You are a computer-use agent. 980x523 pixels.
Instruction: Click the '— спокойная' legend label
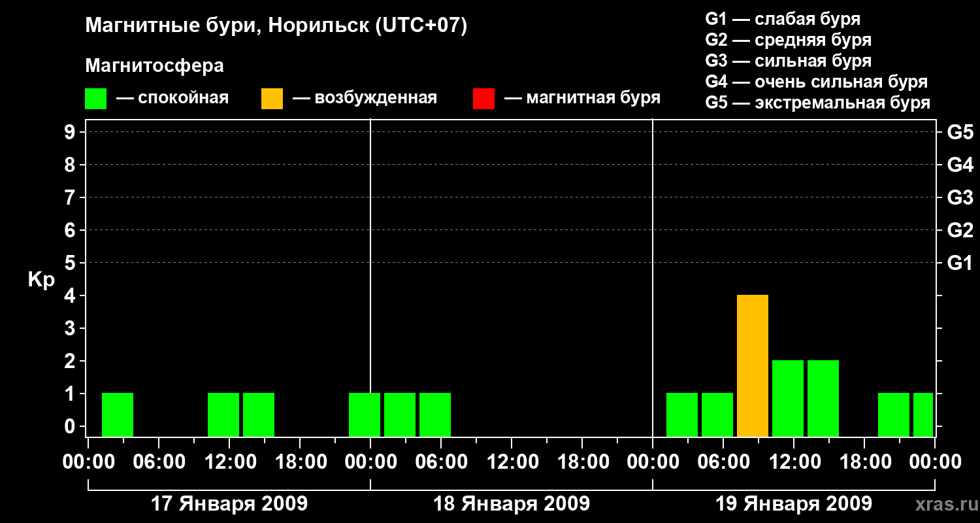click(x=172, y=99)
